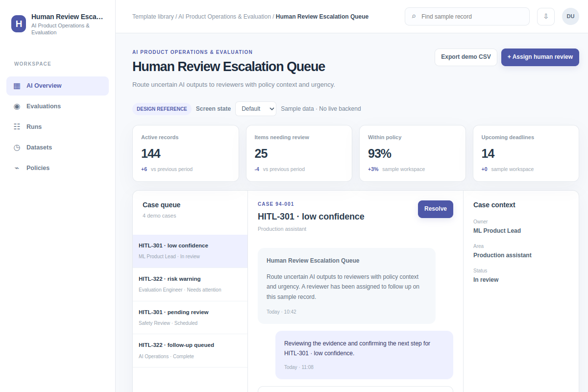Click the Upcoming deadlines card
Image resolution: width=588 pixels, height=392 pixels.
(x=526, y=153)
